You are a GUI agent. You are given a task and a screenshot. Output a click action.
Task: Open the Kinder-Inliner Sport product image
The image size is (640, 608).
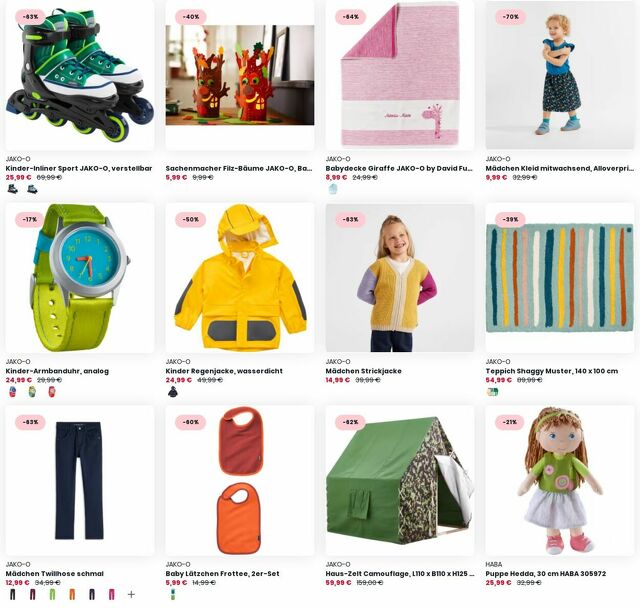coord(80,75)
